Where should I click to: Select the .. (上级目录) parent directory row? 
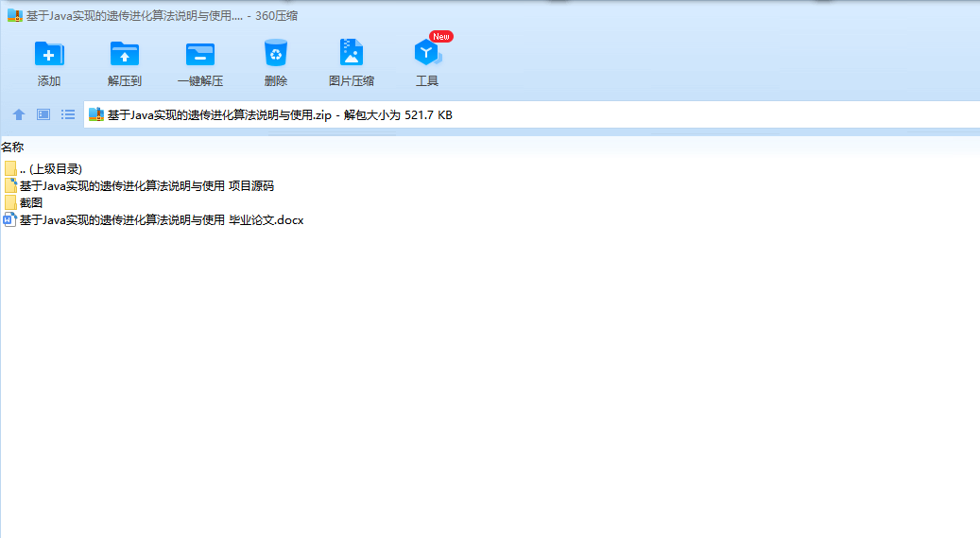pos(43,169)
